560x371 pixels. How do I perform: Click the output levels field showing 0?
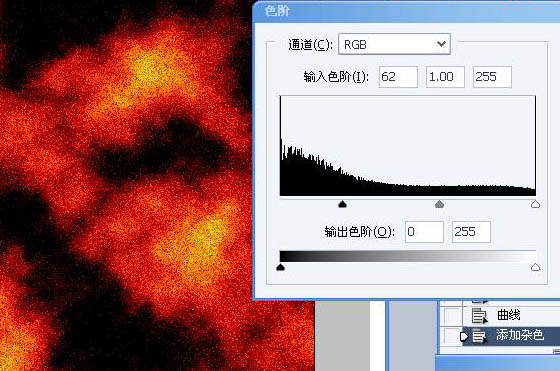pos(424,232)
